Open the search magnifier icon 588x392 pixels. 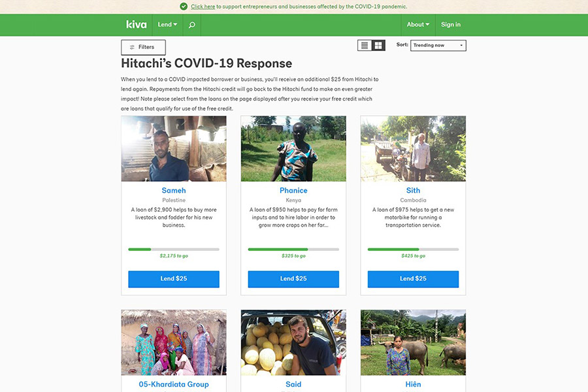click(191, 25)
